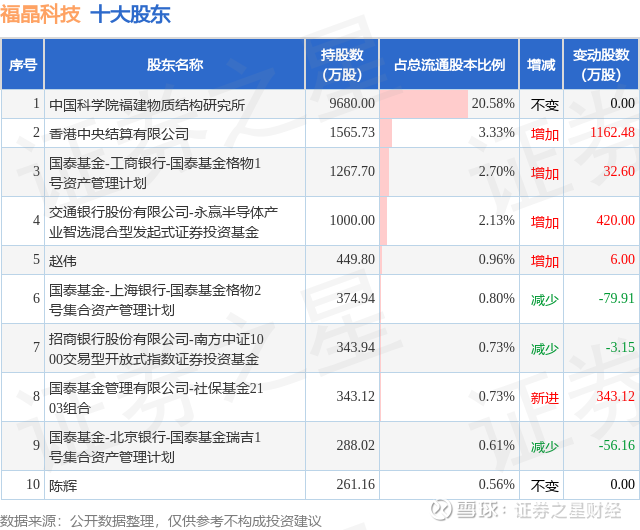Click shareholder 招商银行-南方中证1000交易型基金
640x530 pixels.
point(156,349)
